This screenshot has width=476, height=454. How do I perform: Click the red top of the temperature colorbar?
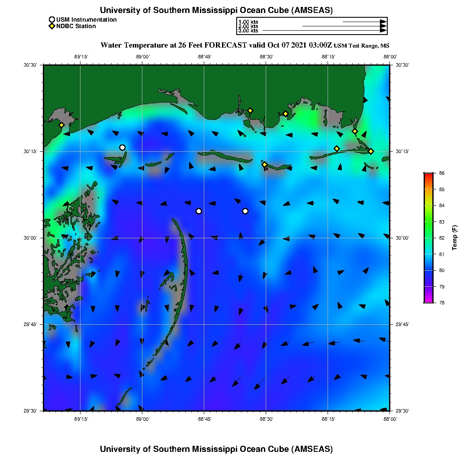coord(428,174)
